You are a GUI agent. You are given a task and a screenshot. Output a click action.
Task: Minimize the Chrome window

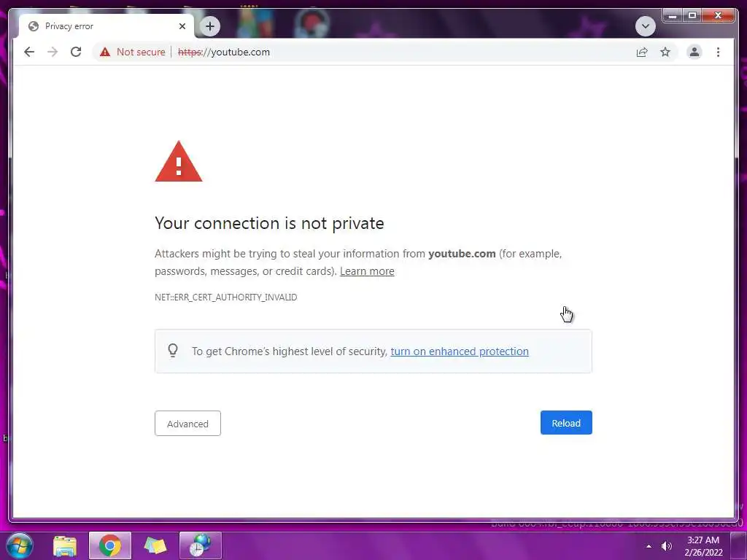tap(672, 16)
